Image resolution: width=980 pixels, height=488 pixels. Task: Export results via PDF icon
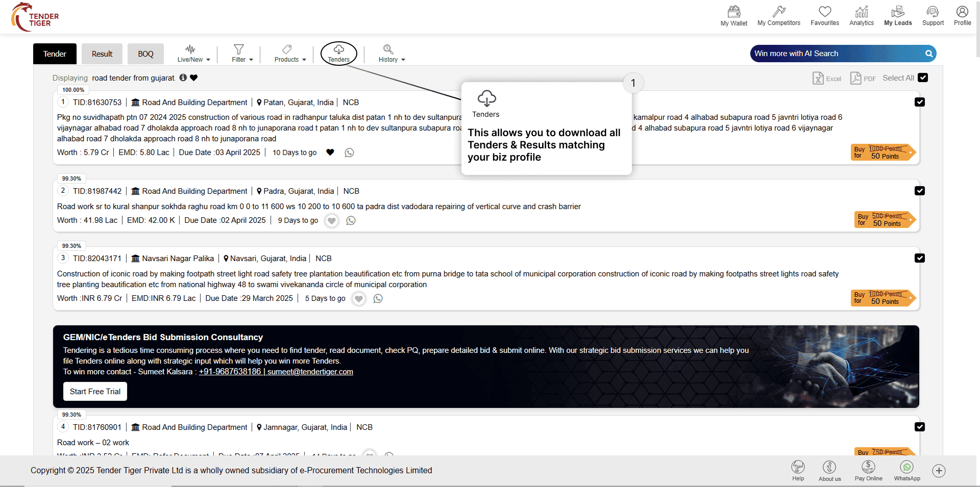click(856, 78)
